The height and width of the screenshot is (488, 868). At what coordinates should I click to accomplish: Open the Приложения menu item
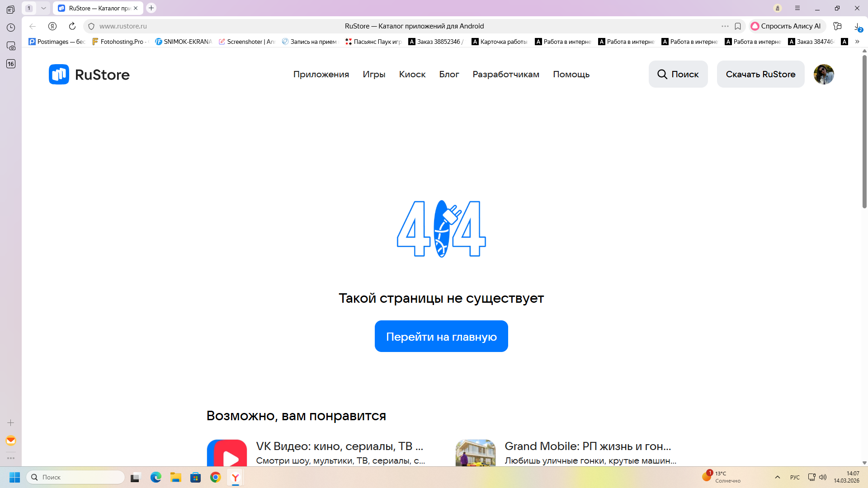[321, 75]
